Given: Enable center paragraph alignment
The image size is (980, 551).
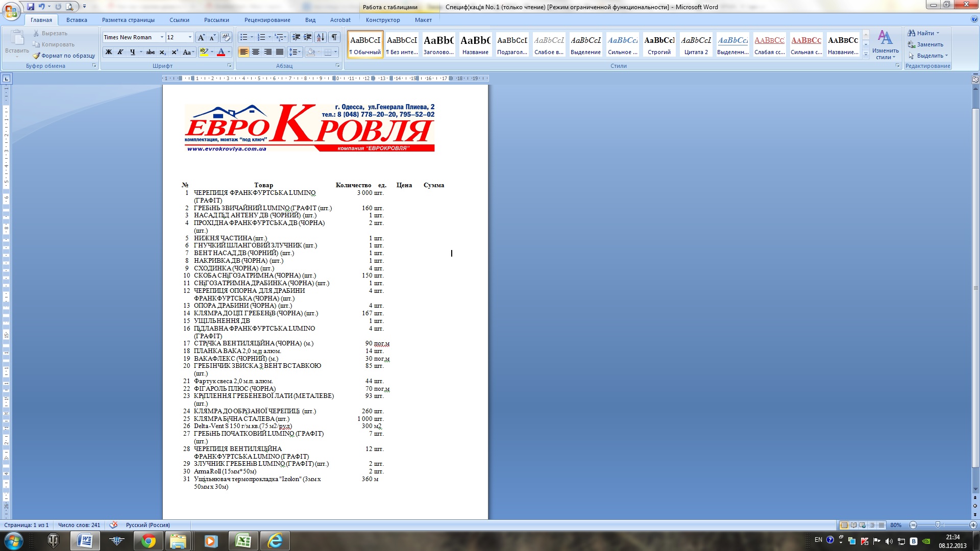Looking at the screenshot, I should coord(256,52).
